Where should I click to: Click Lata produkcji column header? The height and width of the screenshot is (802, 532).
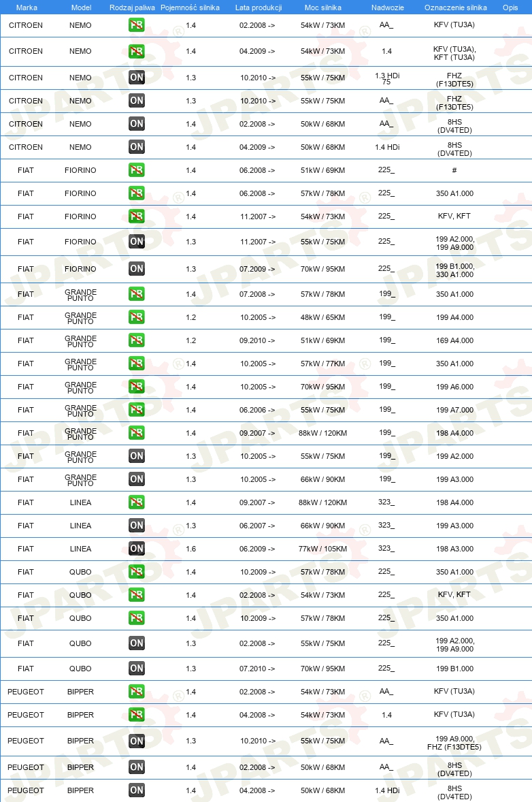(259, 7)
